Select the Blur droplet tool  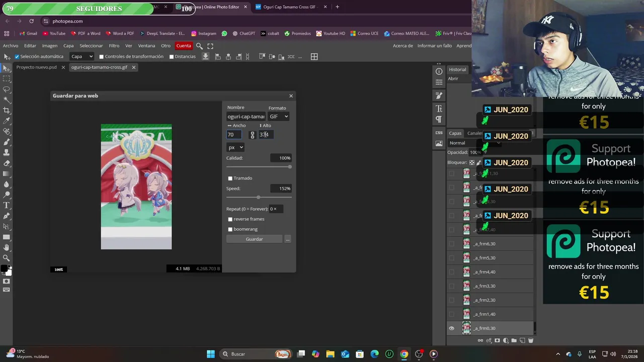pos(7,185)
